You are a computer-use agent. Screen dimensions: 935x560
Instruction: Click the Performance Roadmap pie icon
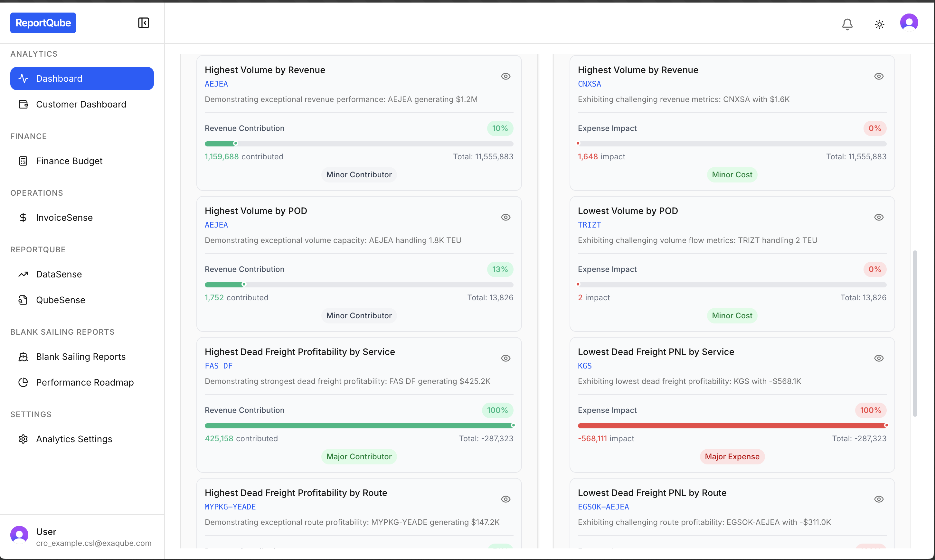pos(24,382)
